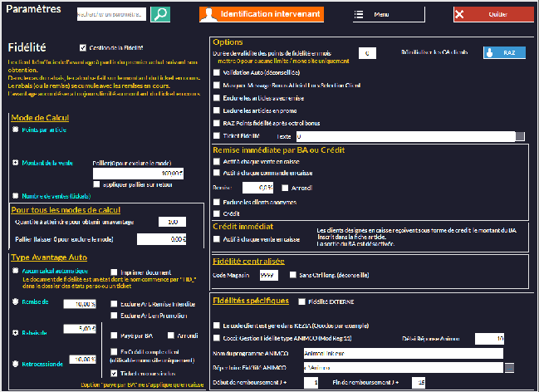
Task: Click the Quantité à atteindre value field
Action: [x=171, y=222]
